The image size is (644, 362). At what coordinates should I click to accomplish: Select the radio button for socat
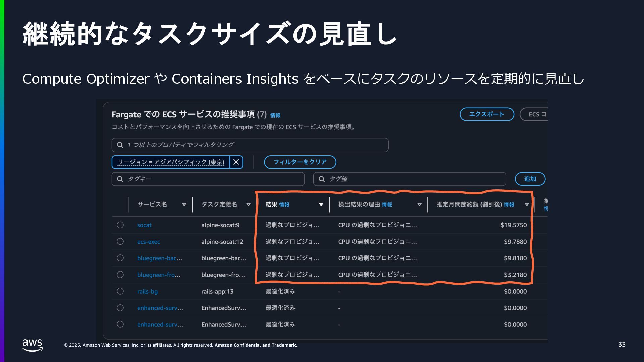pyautogui.click(x=120, y=225)
